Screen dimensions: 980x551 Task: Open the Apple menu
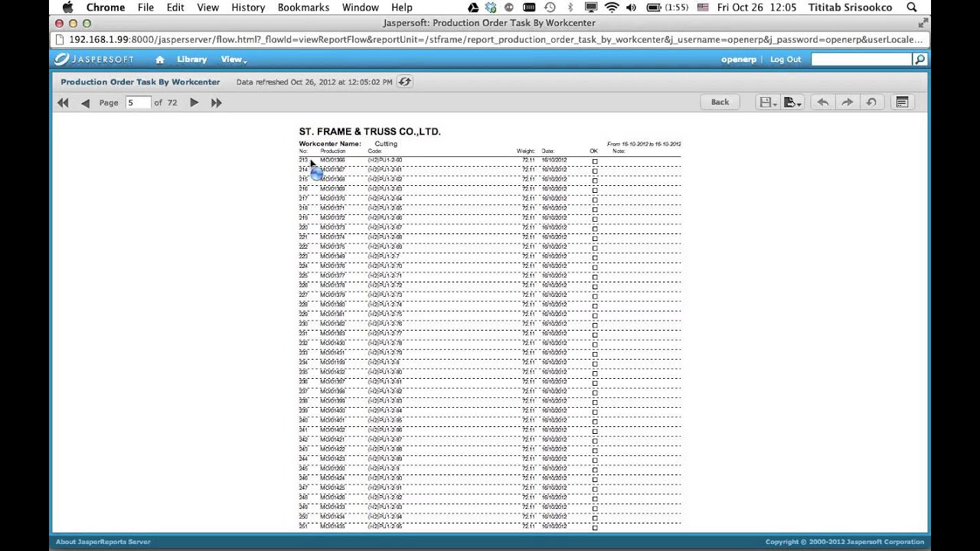coord(67,8)
